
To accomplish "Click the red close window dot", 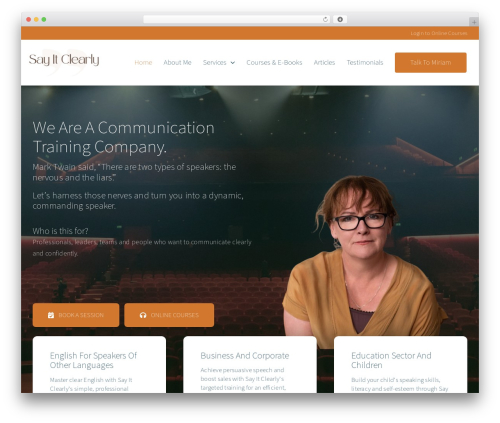I will (29, 19).
